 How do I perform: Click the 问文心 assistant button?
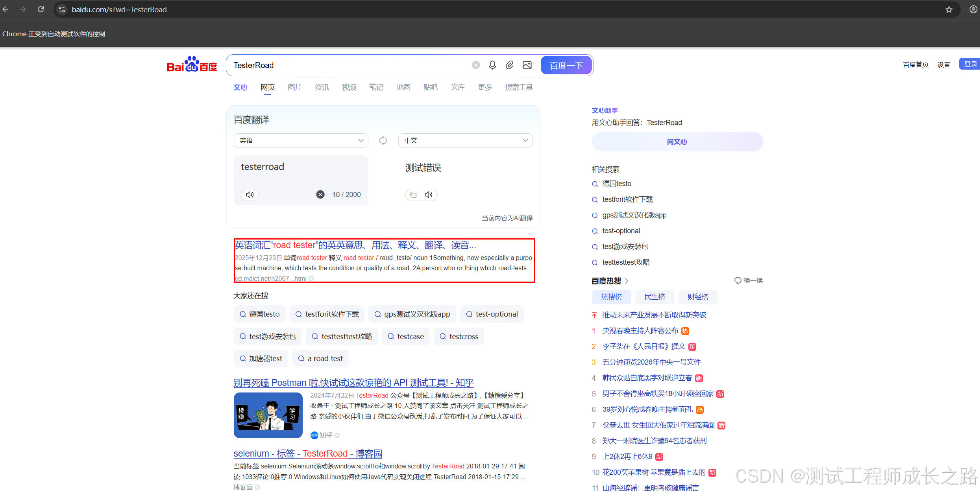pyautogui.click(x=677, y=141)
